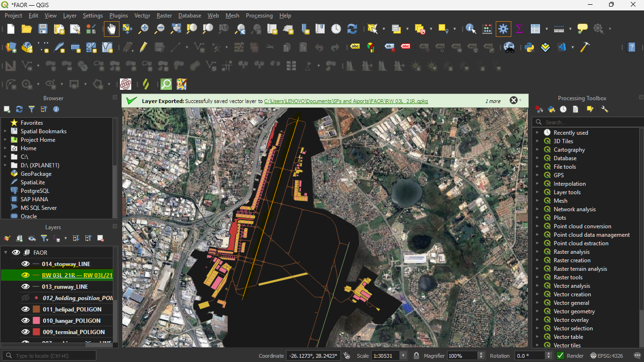
Task: Open Statistical Summary sigma icon
Action: 519,29
